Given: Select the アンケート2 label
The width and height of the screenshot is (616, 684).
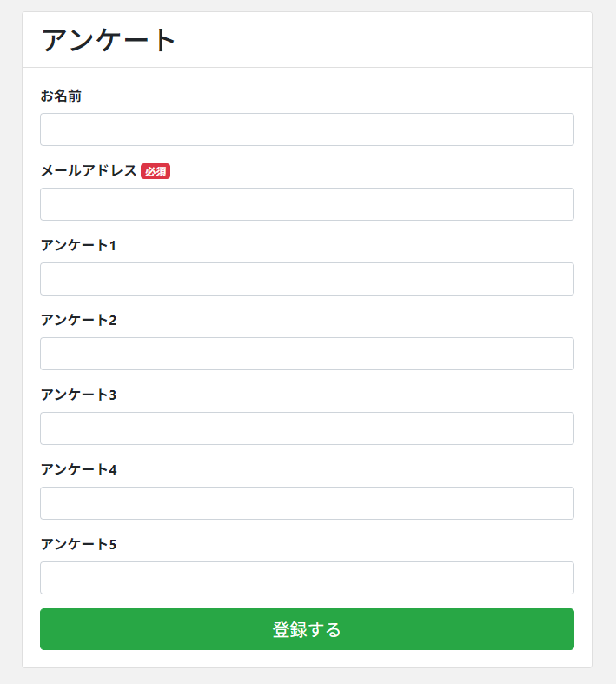Looking at the screenshot, I should 78,321.
